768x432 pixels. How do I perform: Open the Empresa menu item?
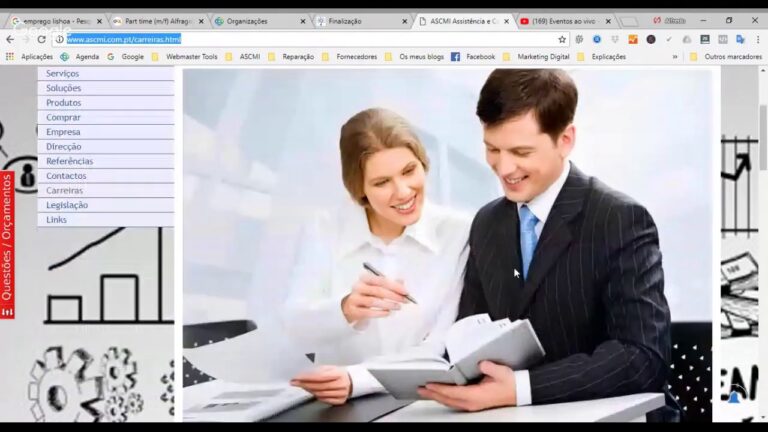coord(106,132)
